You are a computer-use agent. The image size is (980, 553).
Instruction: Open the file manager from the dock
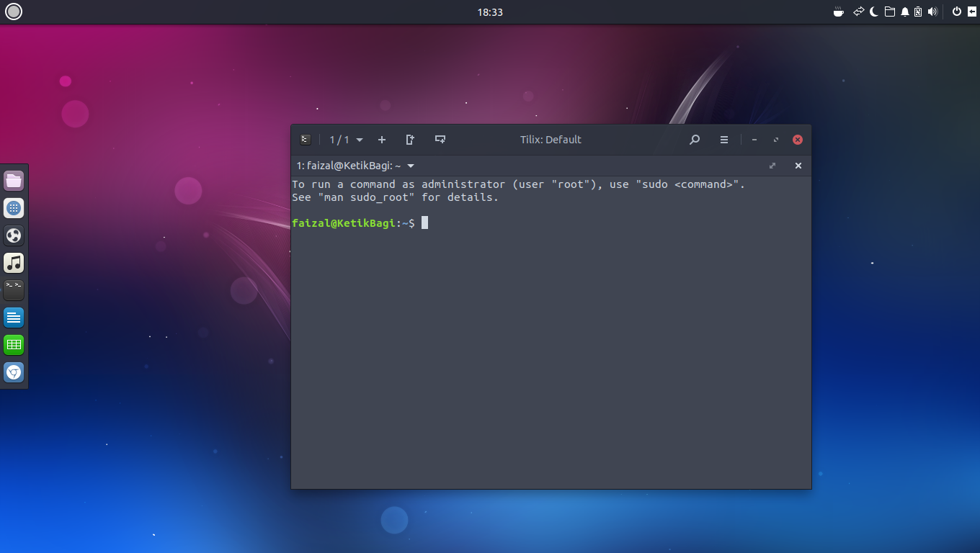click(x=14, y=181)
